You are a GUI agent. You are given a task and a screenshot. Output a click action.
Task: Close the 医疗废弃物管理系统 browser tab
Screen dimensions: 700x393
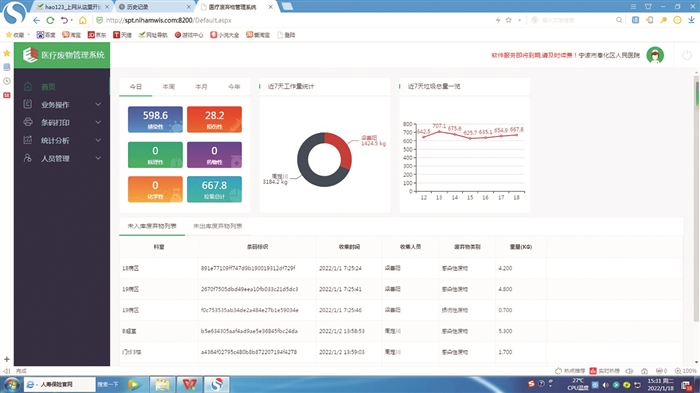(x=271, y=7)
